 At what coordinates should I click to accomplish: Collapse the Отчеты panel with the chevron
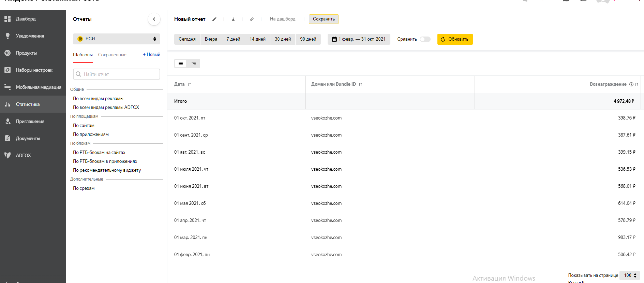pos(154,19)
